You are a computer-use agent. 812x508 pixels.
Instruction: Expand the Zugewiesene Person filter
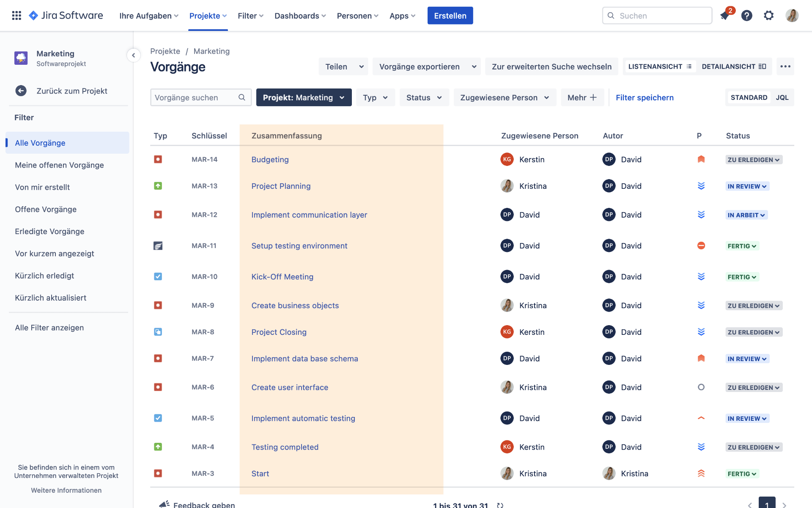(x=504, y=97)
